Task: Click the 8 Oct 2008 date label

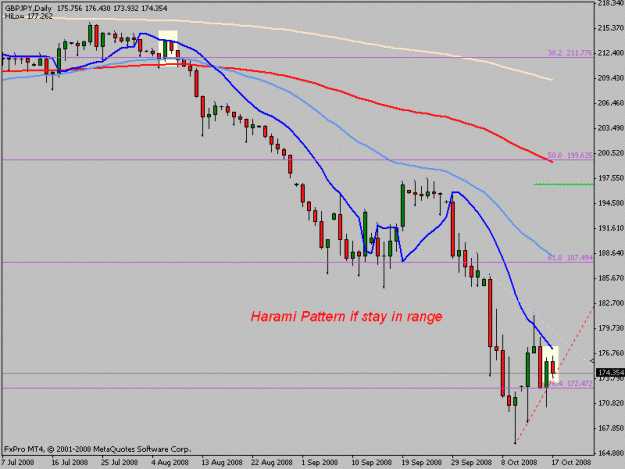Action: click(x=520, y=463)
